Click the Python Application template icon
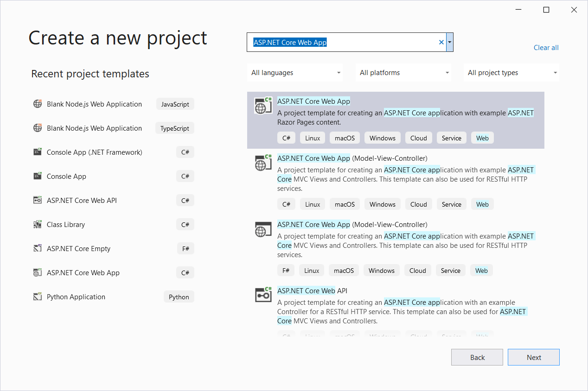Viewport: 588px width, 391px height. 38,296
